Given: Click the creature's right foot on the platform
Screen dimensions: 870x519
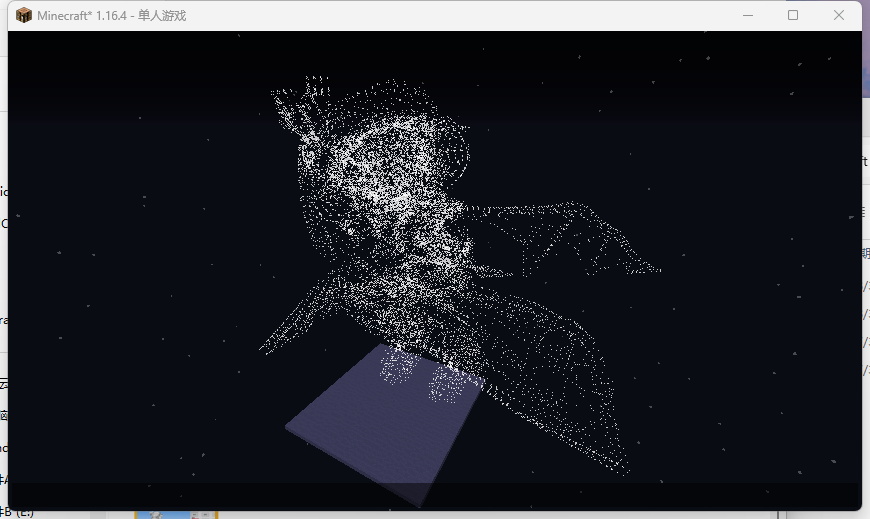Looking at the screenshot, I should (x=446, y=385).
